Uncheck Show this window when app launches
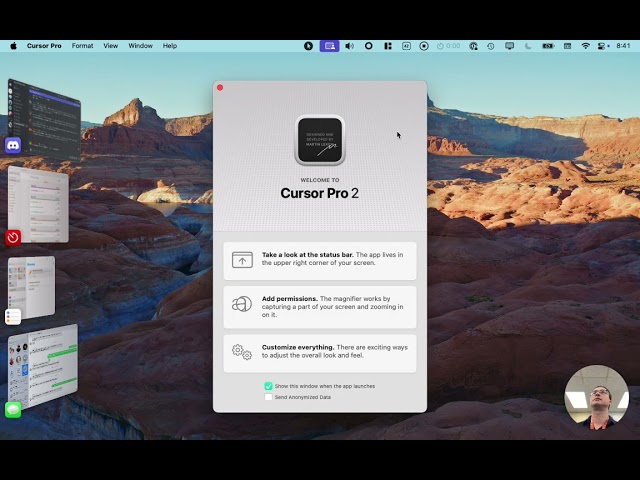Image resolution: width=640 pixels, height=480 pixels. tap(269, 386)
